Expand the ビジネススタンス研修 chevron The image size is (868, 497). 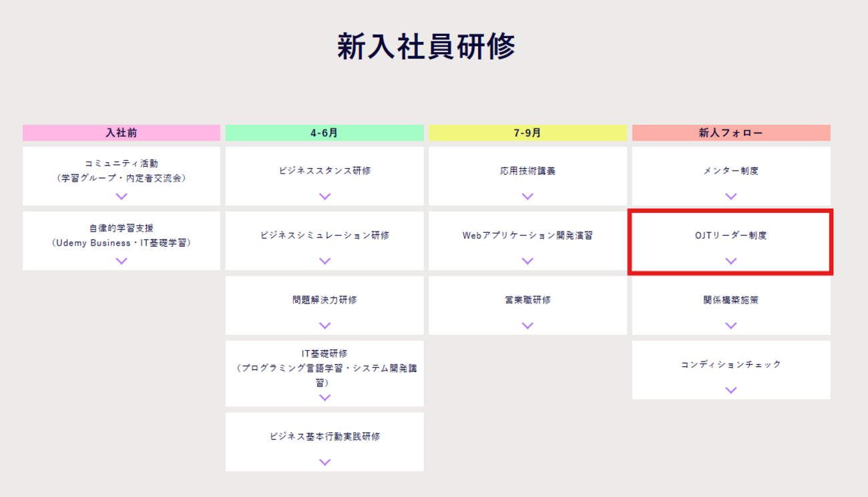pos(324,196)
